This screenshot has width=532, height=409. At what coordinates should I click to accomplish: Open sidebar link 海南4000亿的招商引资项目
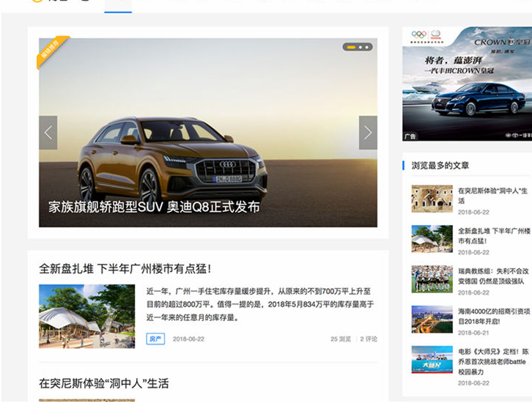(x=494, y=317)
